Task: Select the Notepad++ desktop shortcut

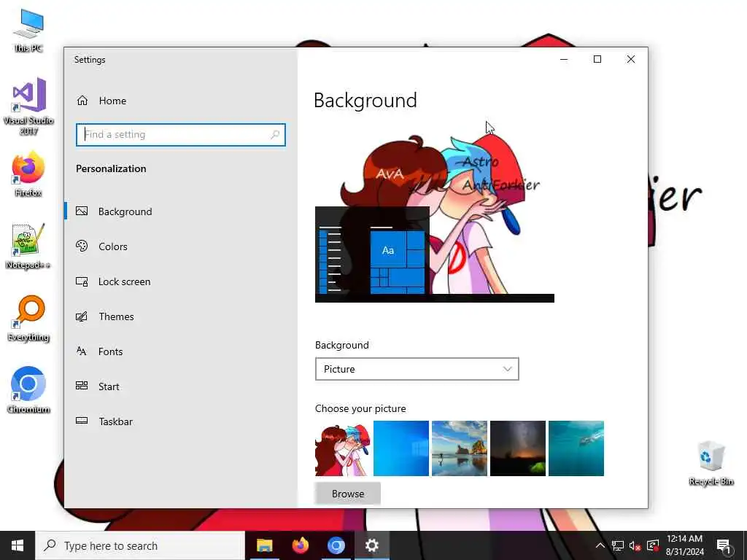Action: (x=28, y=246)
